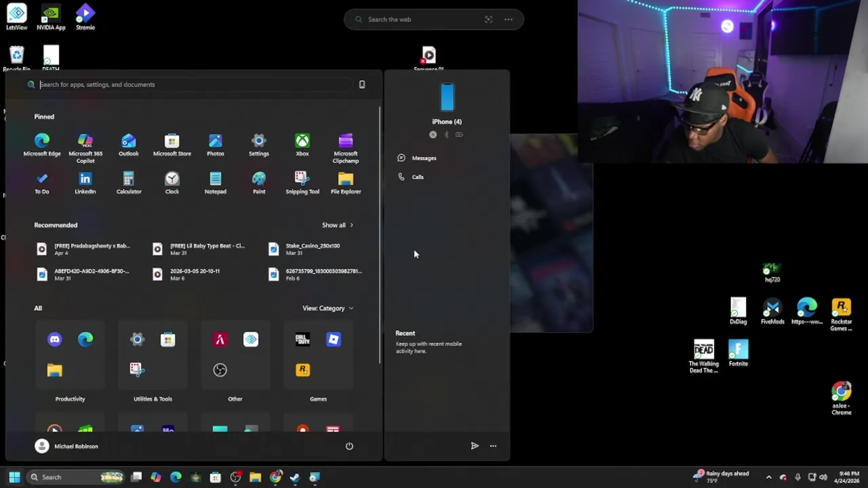
Task: Click the Start menu power button
Action: pos(349,446)
